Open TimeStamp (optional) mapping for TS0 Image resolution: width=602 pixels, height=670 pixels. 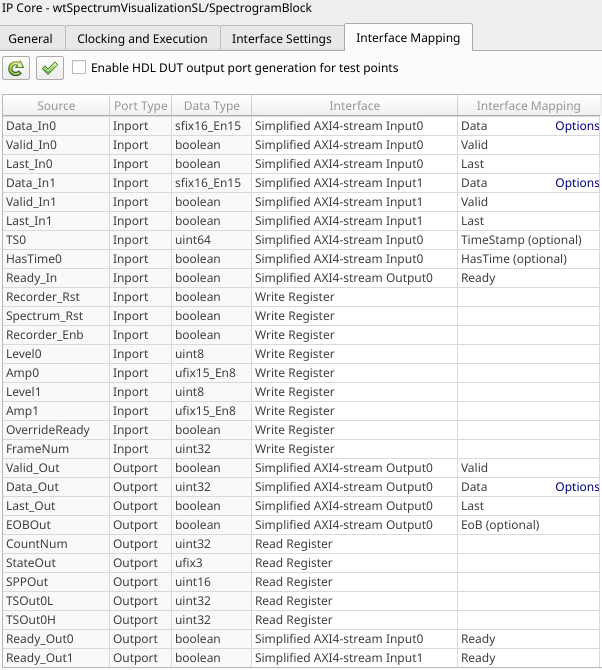click(529, 240)
